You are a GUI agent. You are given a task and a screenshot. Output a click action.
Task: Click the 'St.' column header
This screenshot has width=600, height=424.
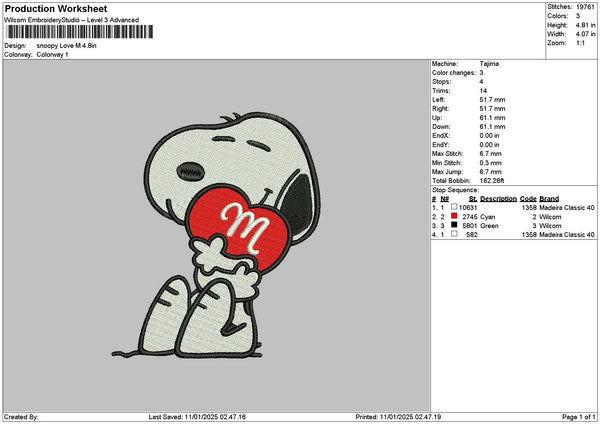(x=473, y=199)
